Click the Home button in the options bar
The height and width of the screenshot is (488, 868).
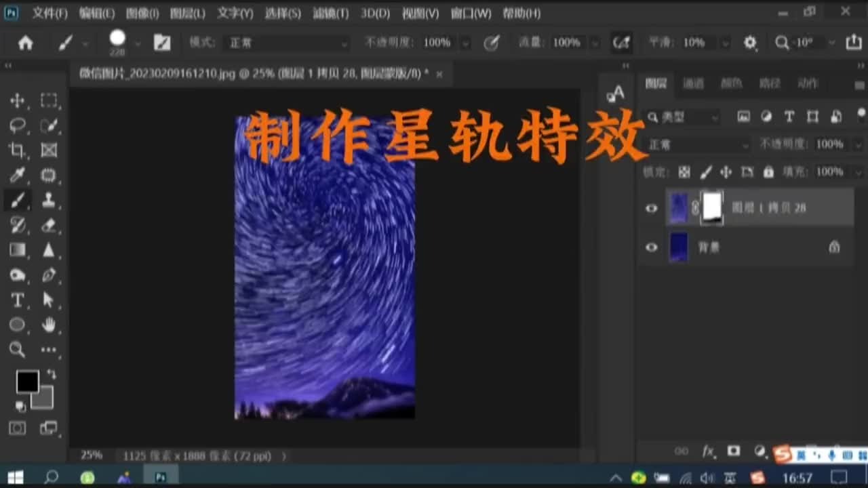[x=26, y=42]
